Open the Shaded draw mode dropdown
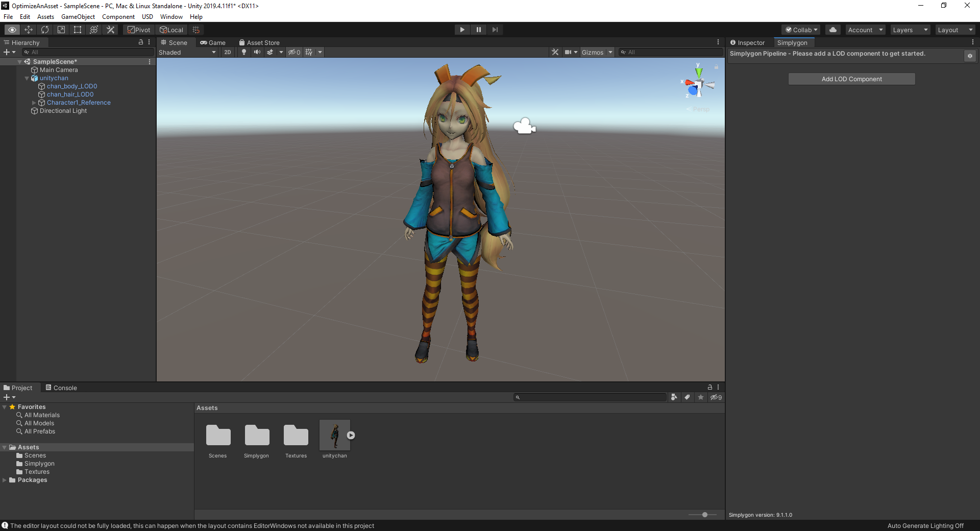980x531 pixels. pyautogui.click(x=187, y=52)
